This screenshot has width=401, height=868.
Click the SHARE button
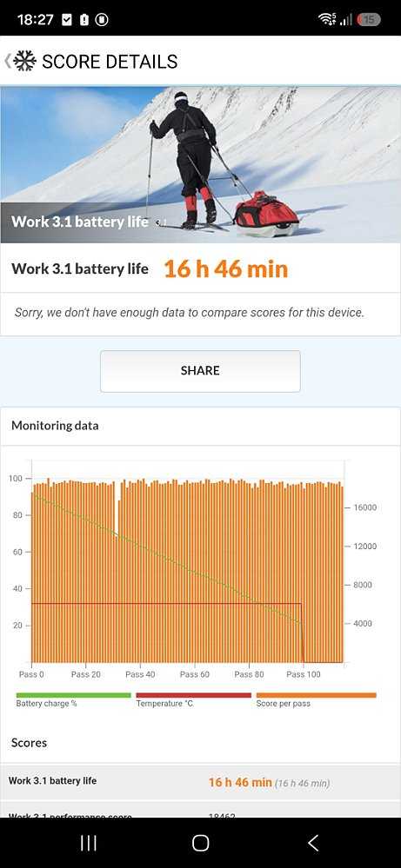point(200,370)
